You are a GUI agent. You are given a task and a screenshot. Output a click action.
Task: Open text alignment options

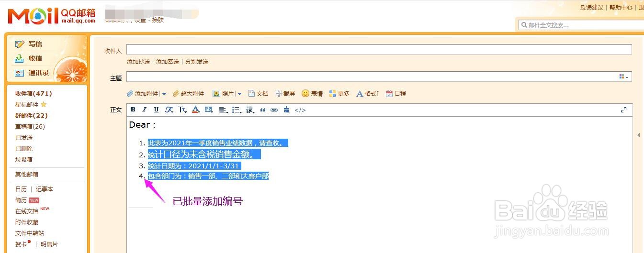(x=223, y=110)
